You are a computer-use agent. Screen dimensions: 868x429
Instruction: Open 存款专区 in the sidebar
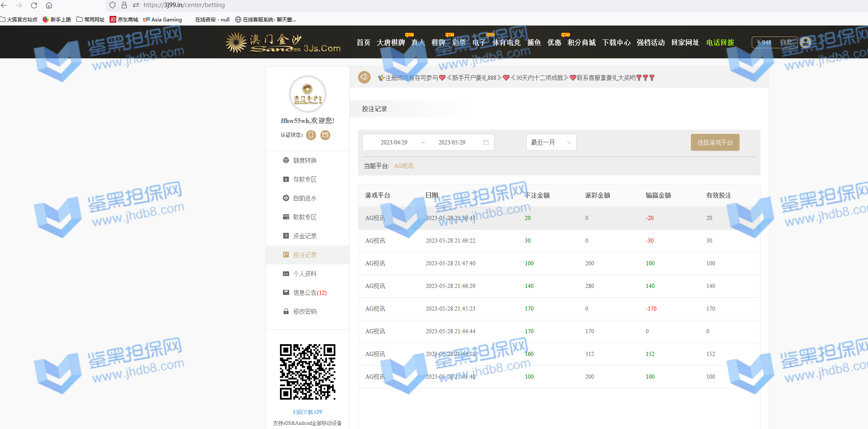click(305, 179)
